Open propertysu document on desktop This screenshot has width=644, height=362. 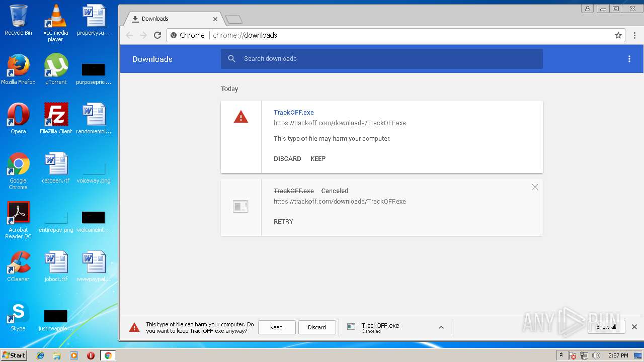(x=94, y=20)
